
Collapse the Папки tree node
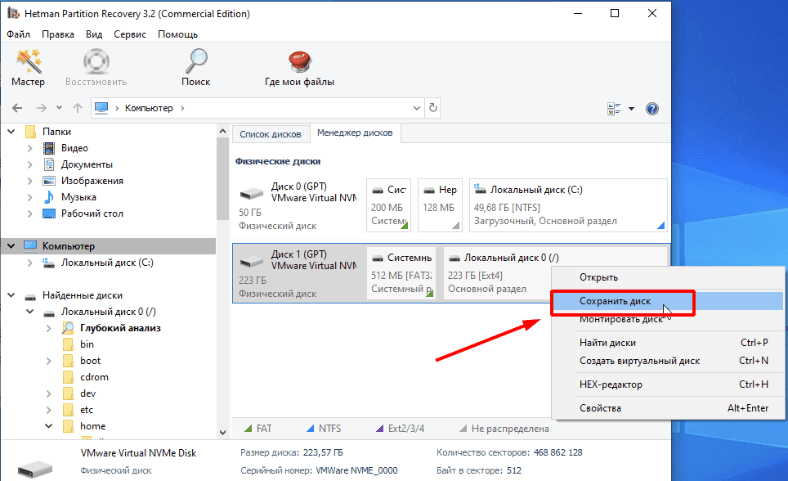click(x=11, y=132)
